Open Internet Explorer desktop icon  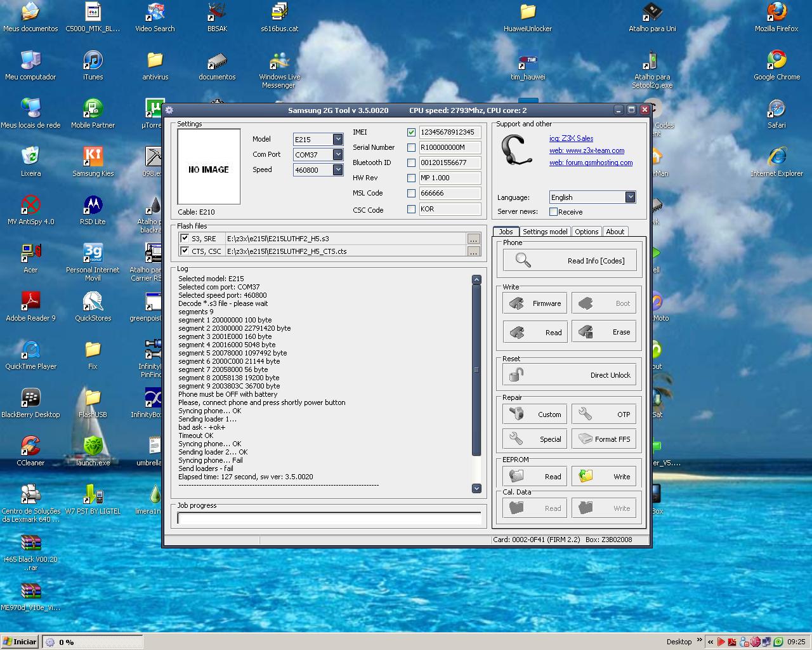(x=776, y=162)
